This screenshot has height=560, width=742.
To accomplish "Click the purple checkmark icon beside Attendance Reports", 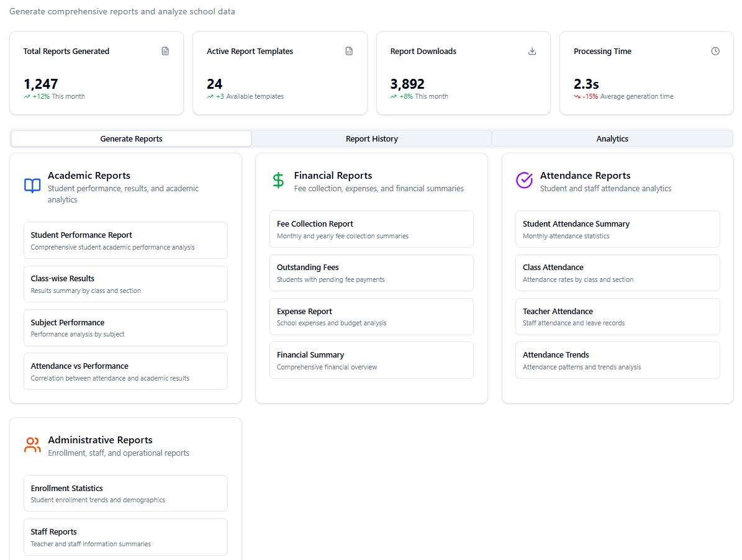I will 524,179.
